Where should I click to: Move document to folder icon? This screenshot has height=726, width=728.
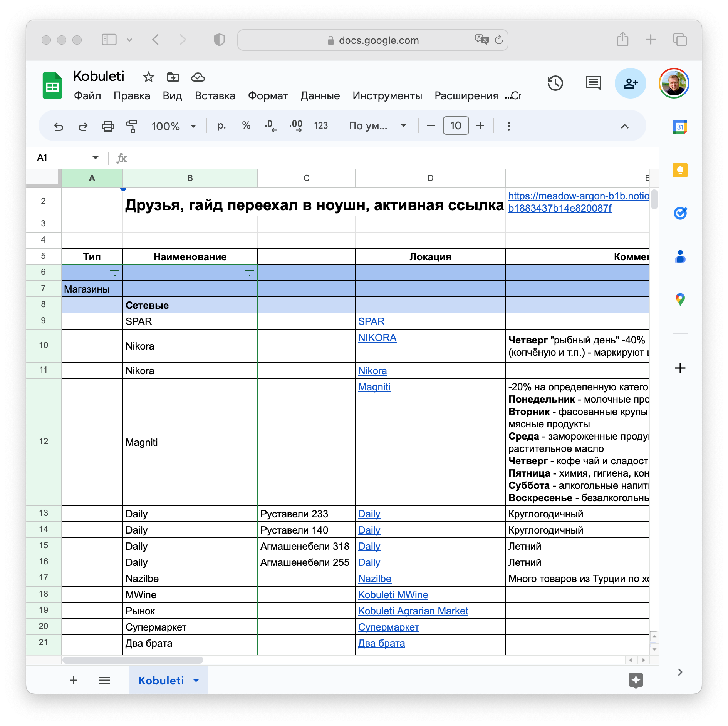tap(173, 77)
